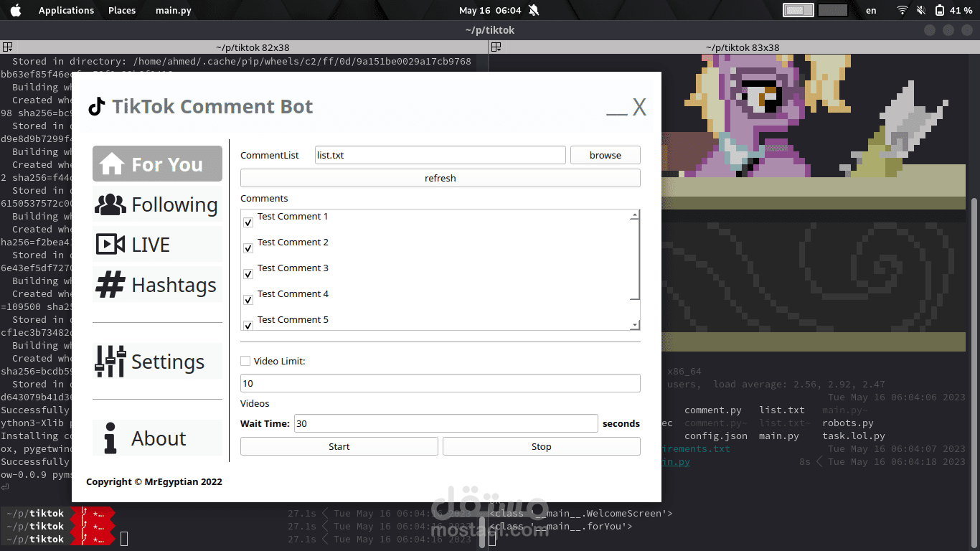The width and height of the screenshot is (980, 551).
Task: Open the Applications menu
Action: point(66,10)
